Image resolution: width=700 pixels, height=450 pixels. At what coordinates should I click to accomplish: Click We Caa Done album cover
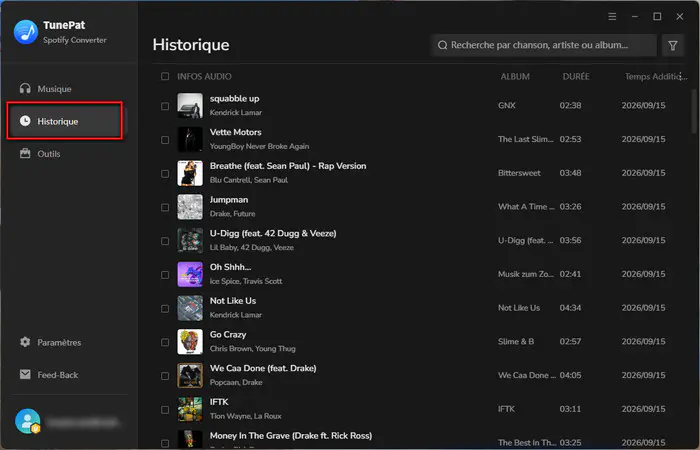point(190,375)
